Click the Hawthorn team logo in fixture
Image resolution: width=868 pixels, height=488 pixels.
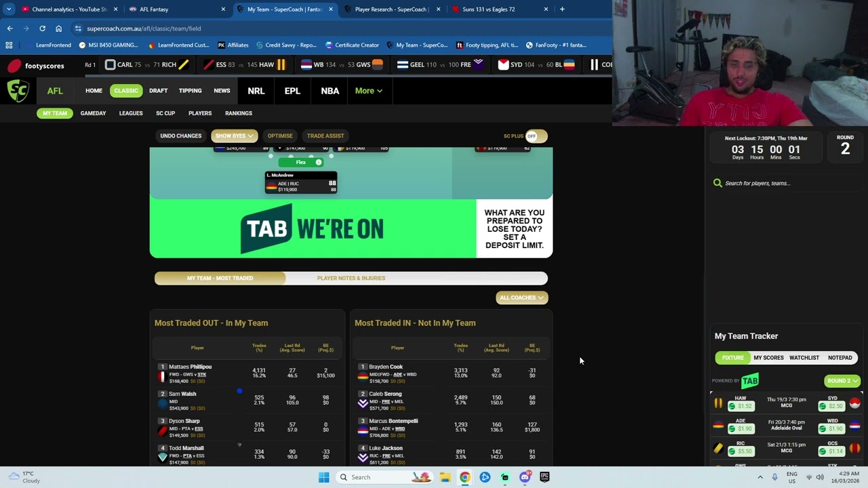pos(718,403)
